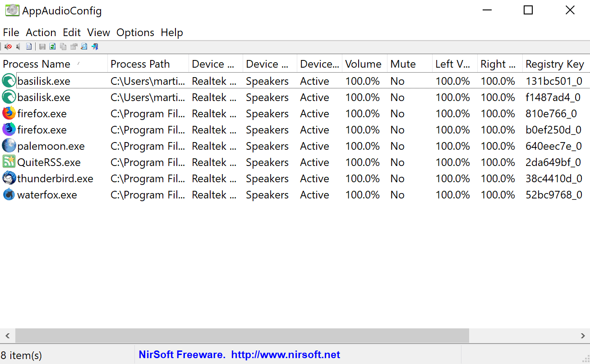The image size is (590, 364).
Task: Click registry key 640eec7e_0
Action: (x=554, y=146)
